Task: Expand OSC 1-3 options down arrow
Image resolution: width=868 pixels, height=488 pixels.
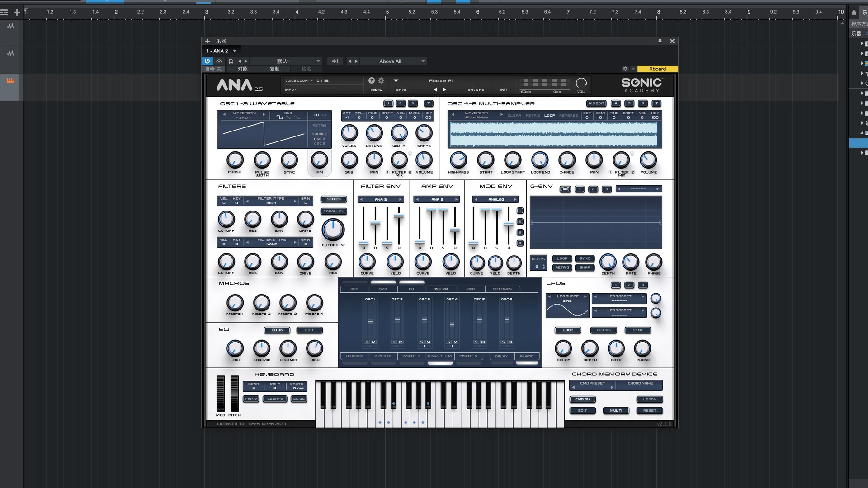Action: pyautogui.click(x=429, y=103)
